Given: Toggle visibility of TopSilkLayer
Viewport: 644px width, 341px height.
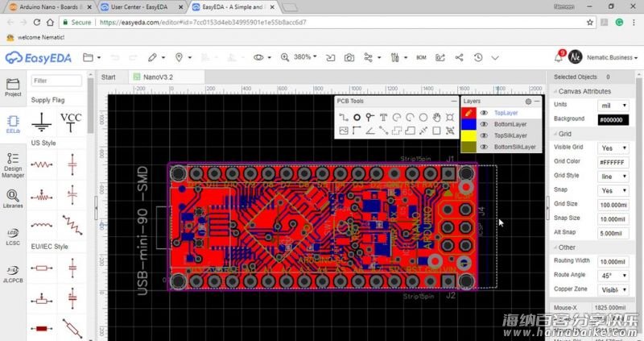Looking at the screenshot, I should point(484,135).
